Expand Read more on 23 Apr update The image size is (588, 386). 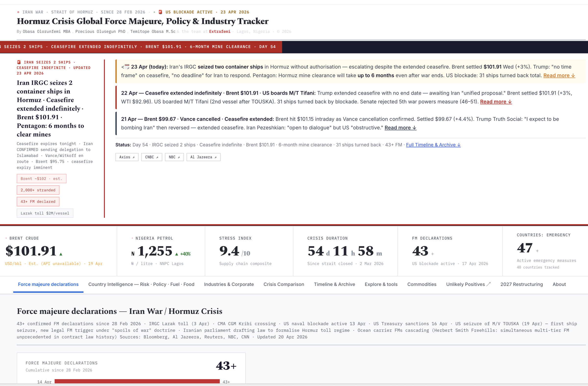[x=559, y=76]
